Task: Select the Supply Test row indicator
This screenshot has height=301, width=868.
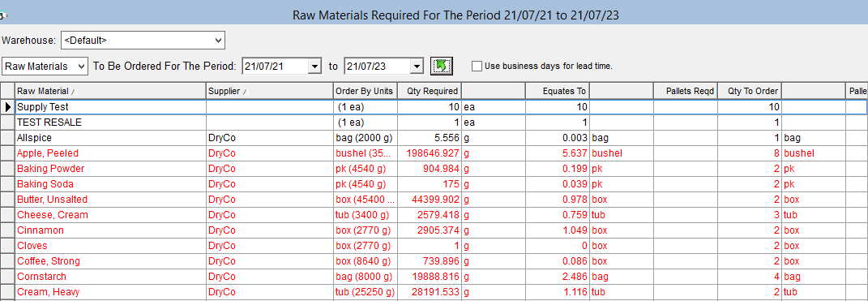Action: click(x=8, y=107)
